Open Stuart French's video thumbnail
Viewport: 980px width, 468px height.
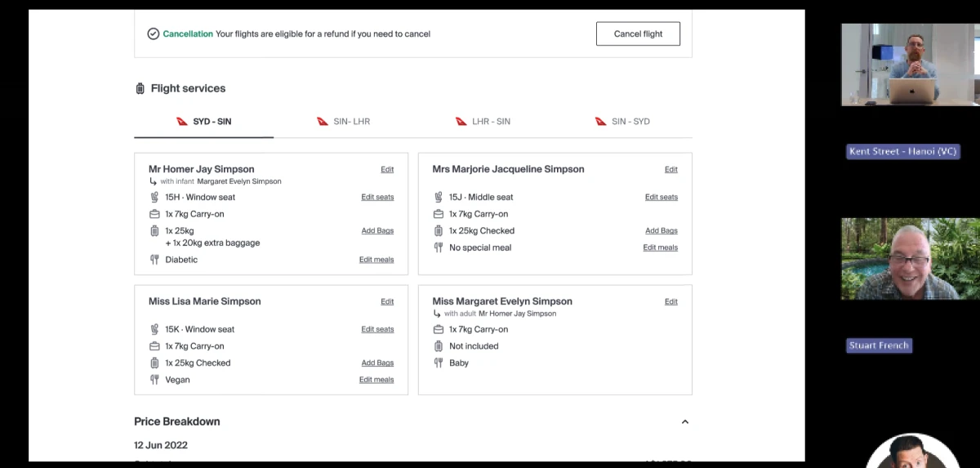coord(911,259)
